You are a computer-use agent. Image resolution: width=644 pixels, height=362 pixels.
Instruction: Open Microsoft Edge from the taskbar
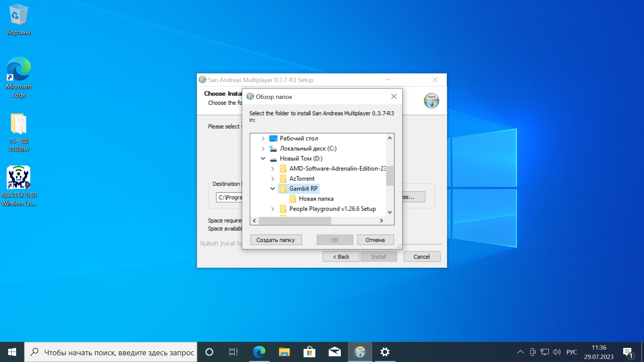[259, 352]
